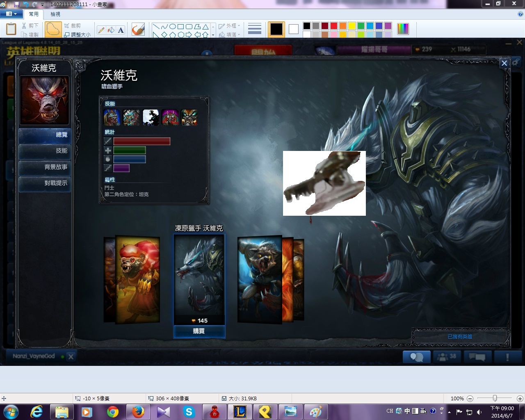
Task: Choose the Line shape
Action: (156, 27)
